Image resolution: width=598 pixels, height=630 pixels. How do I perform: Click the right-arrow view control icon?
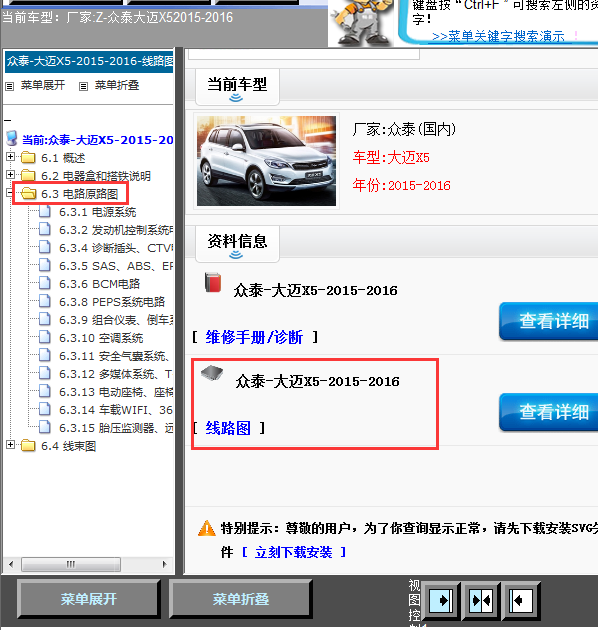pyautogui.click(x=441, y=601)
